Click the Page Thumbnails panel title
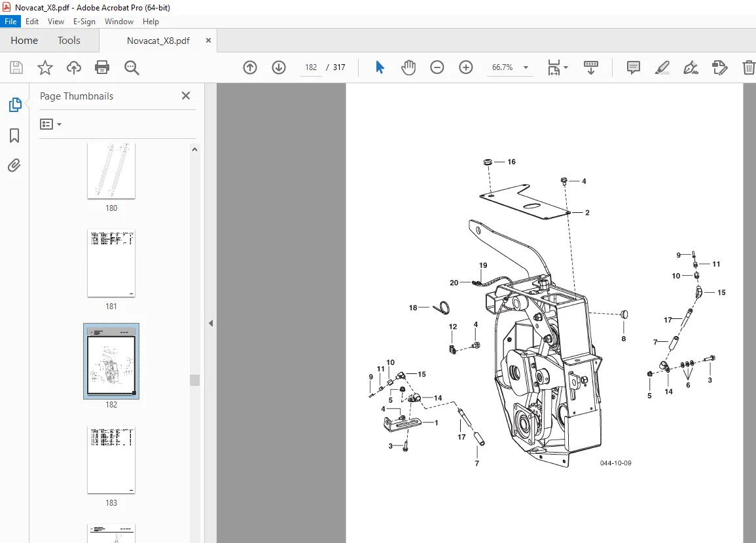Screen dimensions: 756x543 [77, 96]
